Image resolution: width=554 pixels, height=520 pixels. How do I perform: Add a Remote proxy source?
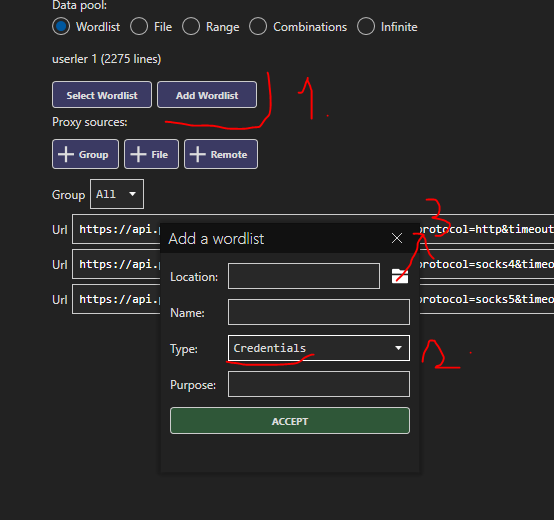coord(221,154)
